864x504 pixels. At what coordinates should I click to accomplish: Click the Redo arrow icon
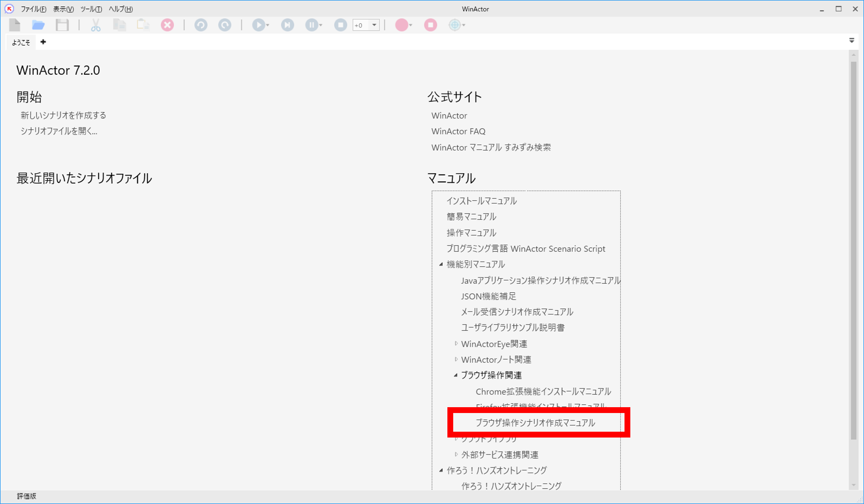point(225,25)
